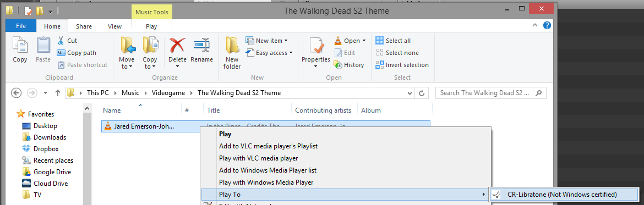Choose Play from the context menu
Image resolution: width=644 pixels, height=205 pixels.
point(346,134)
